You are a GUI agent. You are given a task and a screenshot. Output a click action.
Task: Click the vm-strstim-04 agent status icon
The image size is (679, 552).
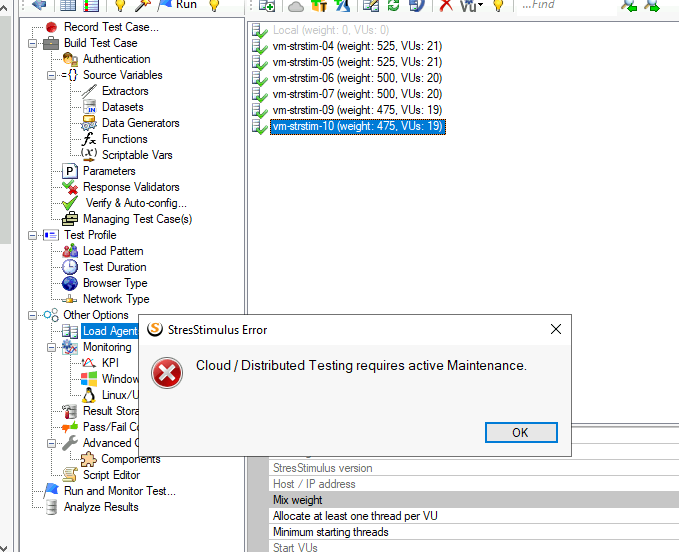point(260,47)
